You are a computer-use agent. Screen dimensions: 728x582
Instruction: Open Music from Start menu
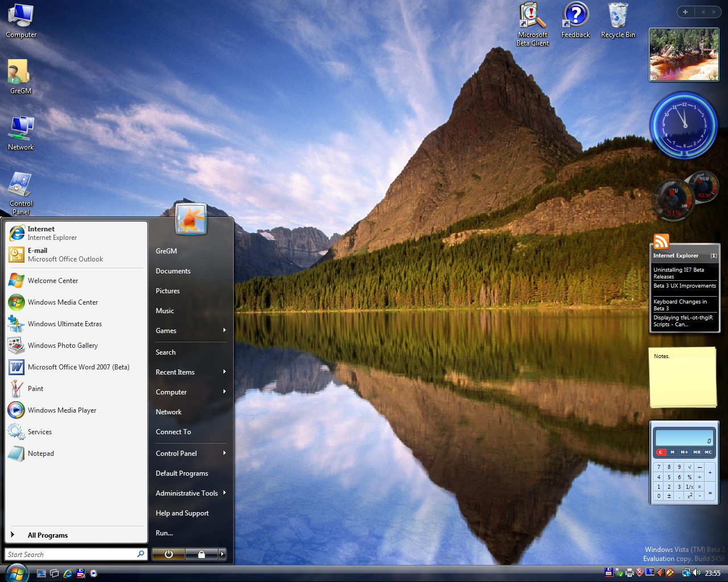pyautogui.click(x=165, y=311)
